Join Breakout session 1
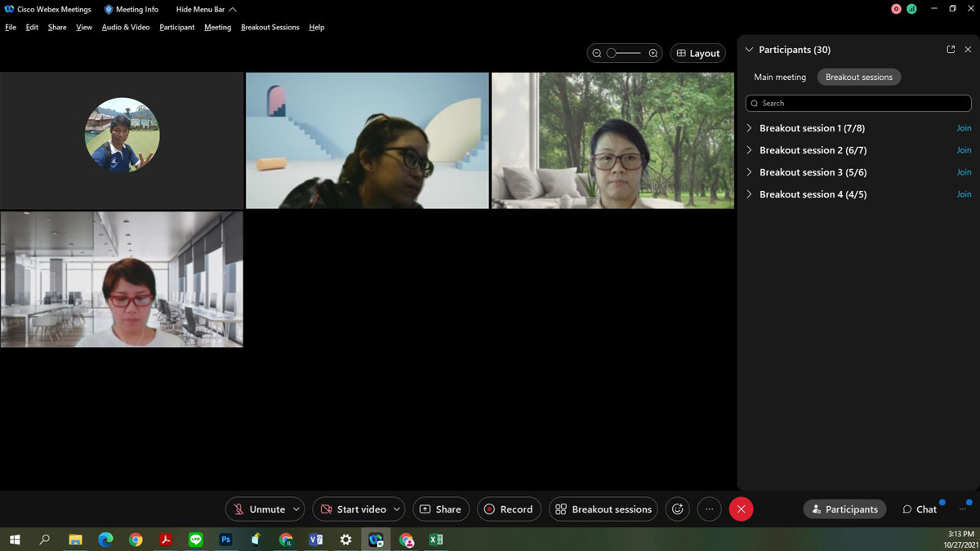 click(964, 128)
